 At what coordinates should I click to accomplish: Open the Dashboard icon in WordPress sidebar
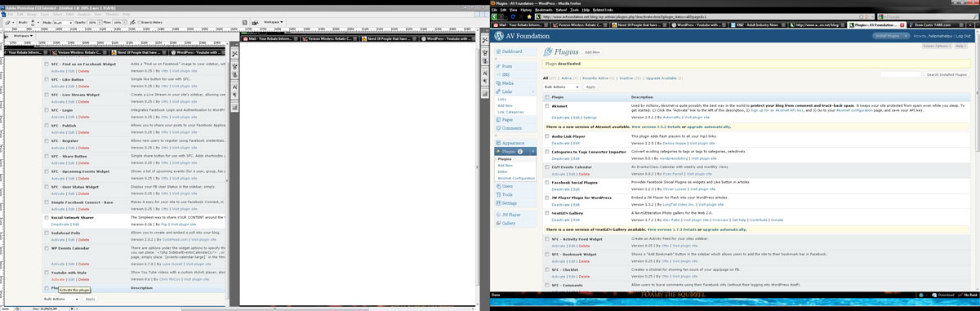(x=497, y=51)
